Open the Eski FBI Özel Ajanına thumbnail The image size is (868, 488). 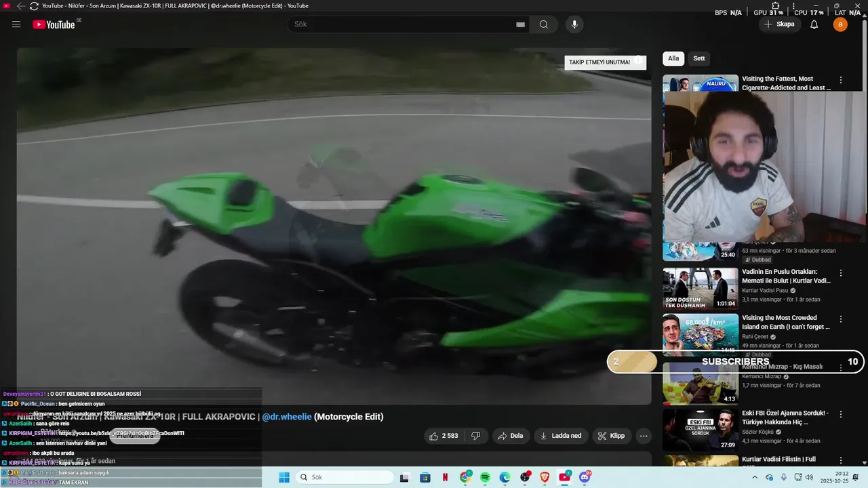(x=701, y=430)
